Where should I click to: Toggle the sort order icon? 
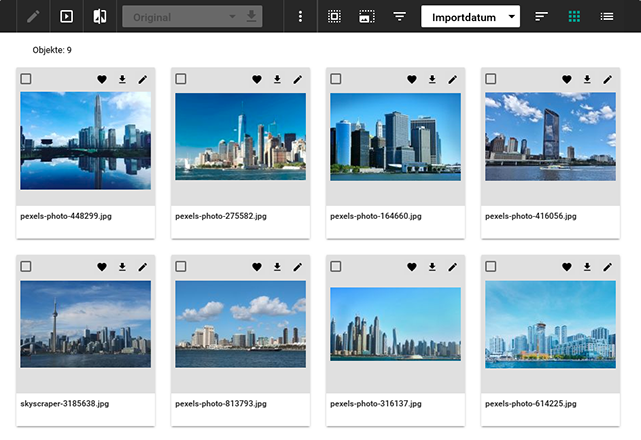tap(541, 16)
